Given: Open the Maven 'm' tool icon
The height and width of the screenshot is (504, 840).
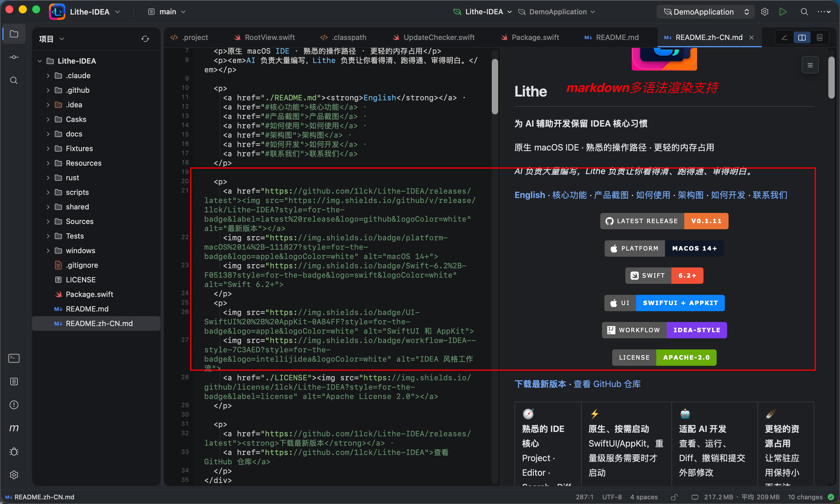Looking at the screenshot, I should pos(14,428).
